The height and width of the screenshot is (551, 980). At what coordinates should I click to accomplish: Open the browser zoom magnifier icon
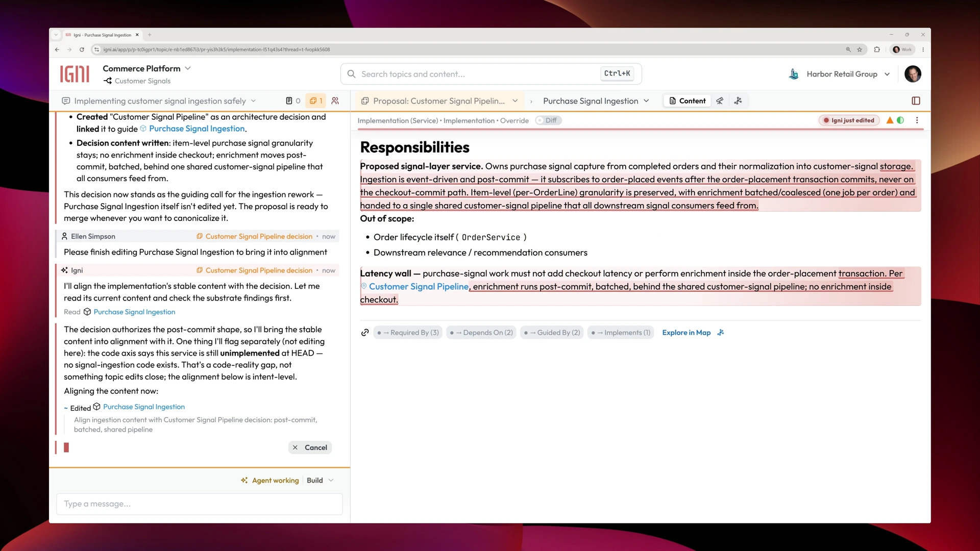click(848, 49)
